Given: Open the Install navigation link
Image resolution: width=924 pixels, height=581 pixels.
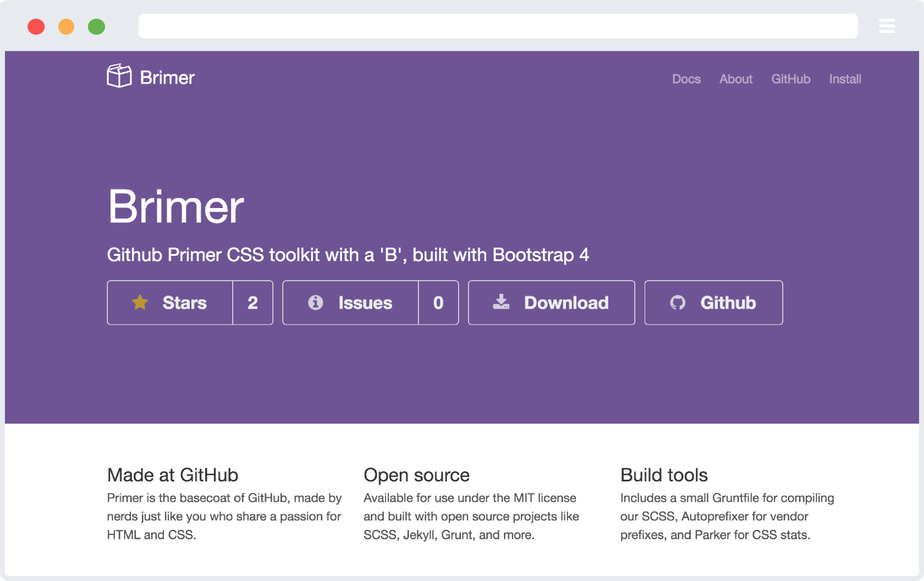Looking at the screenshot, I should tap(845, 79).
